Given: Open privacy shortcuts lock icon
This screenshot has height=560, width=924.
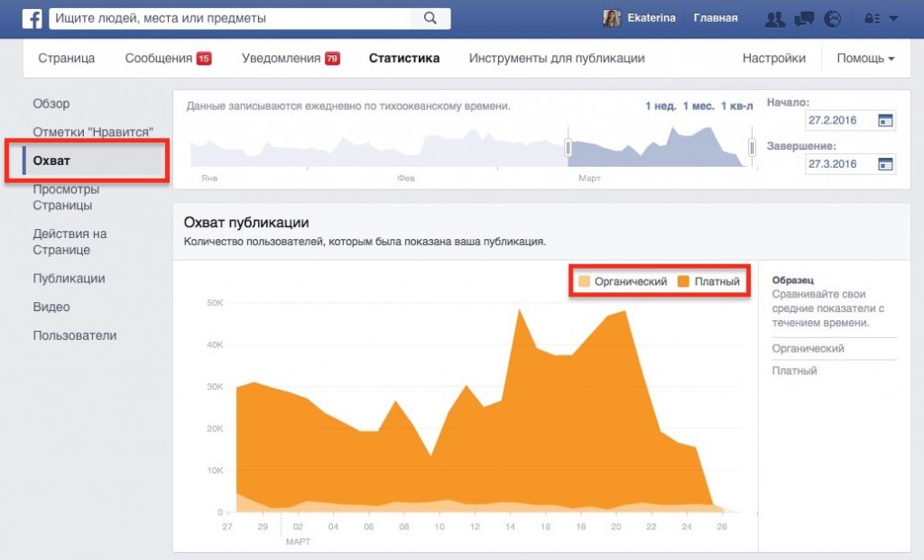Looking at the screenshot, I should 872,18.
